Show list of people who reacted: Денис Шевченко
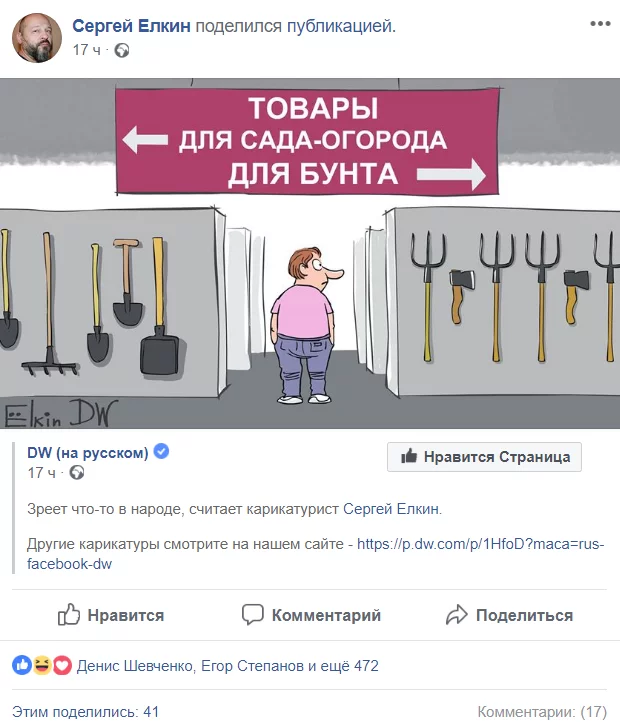 [x=134, y=666]
